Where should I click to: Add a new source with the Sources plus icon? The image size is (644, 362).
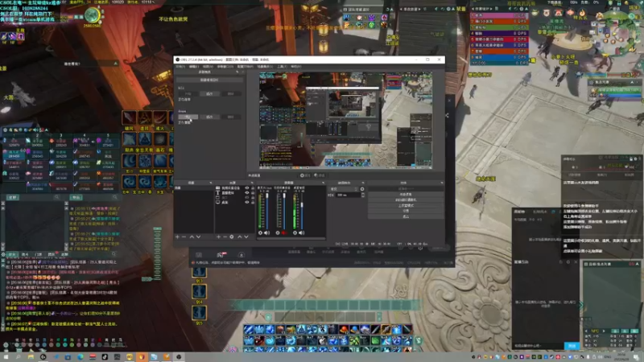(x=218, y=237)
